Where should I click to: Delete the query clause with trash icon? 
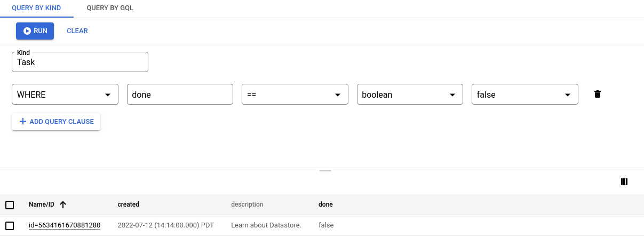tap(598, 95)
